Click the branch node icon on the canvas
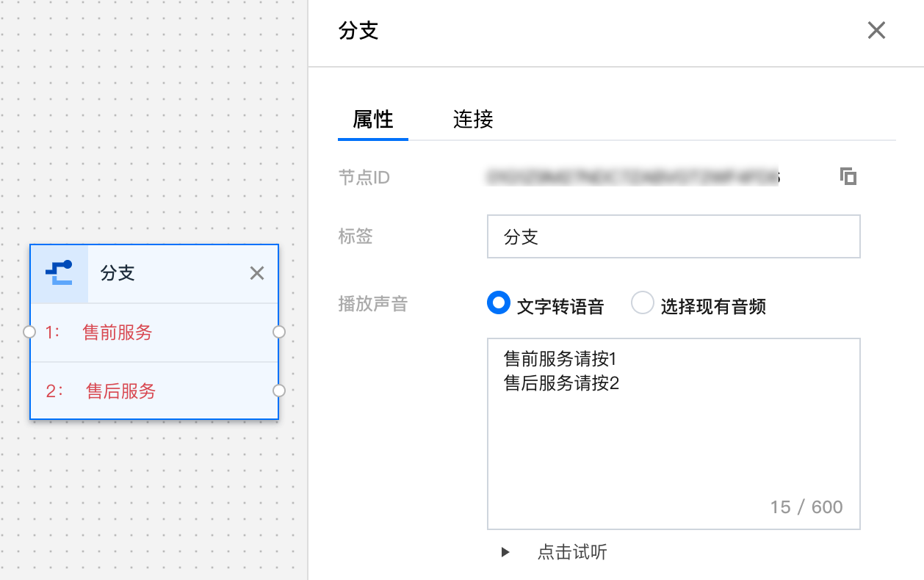Screen dimensions: 924x580 (59, 273)
